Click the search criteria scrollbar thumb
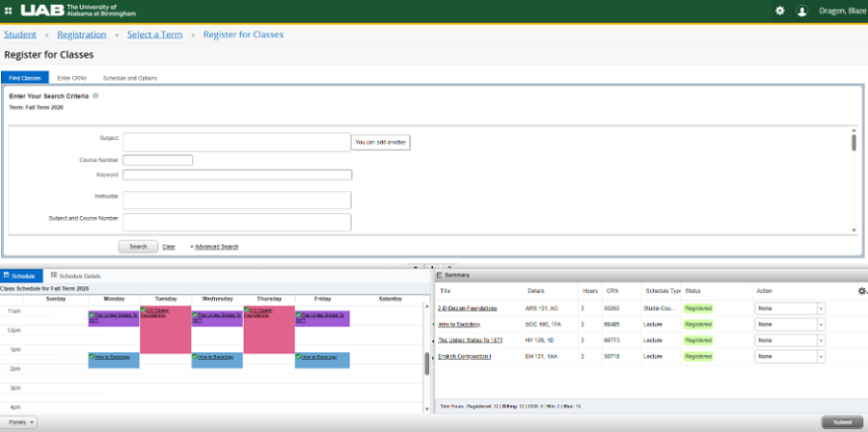Screen dimensions: 868x432 pyautogui.click(x=854, y=142)
